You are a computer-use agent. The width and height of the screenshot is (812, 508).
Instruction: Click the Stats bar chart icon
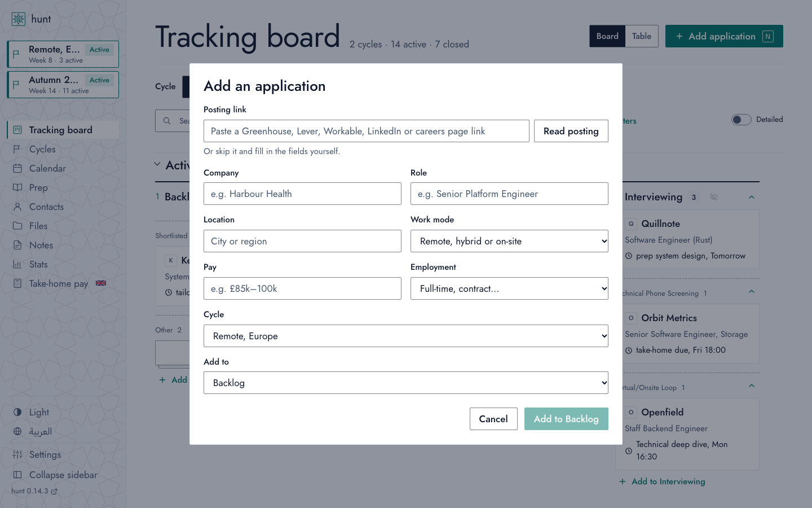pos(17,264)
